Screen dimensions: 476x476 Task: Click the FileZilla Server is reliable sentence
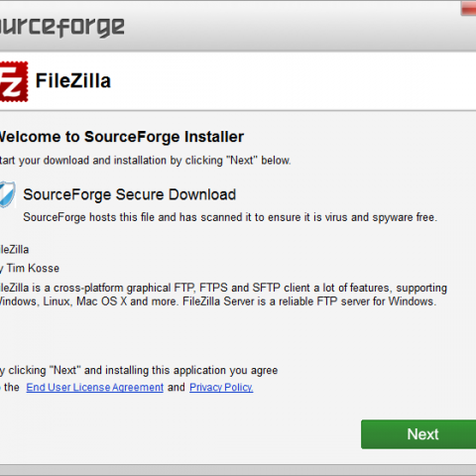click(309, 301)
